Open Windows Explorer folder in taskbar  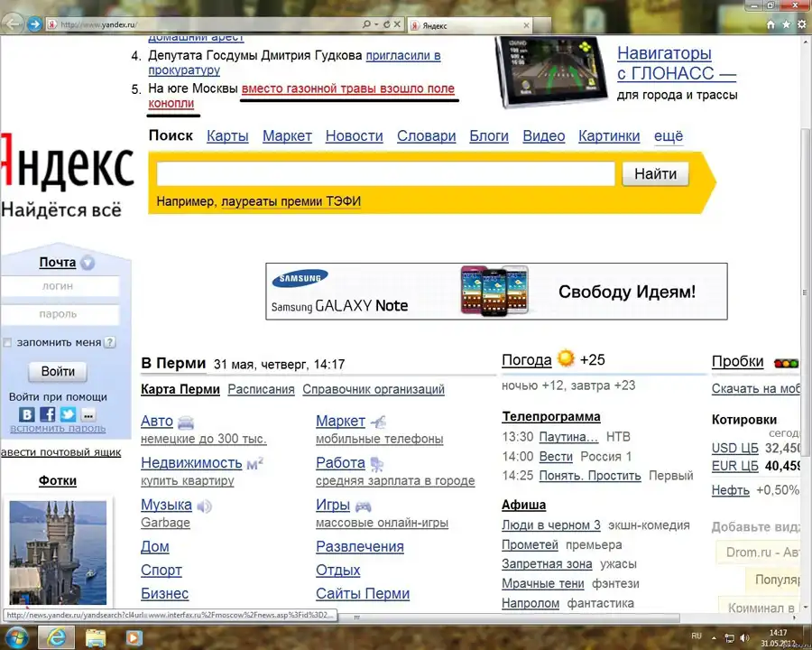[95, 637]
